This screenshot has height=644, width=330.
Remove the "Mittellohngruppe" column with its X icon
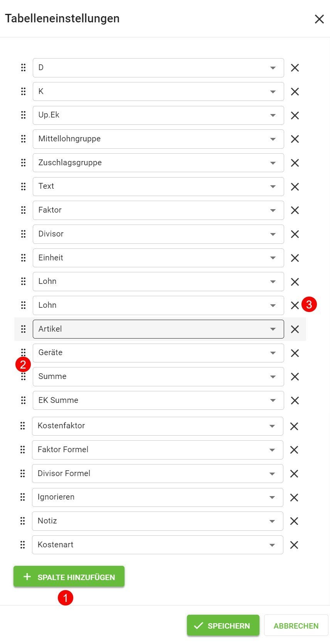click(x=295, y=139)
